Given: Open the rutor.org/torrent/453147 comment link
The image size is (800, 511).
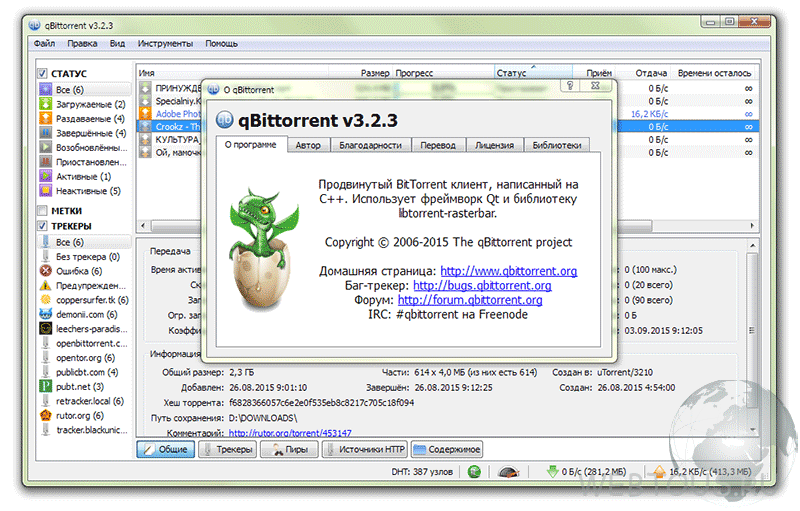Looking at the screenshot, I should [x=290, y=433].
